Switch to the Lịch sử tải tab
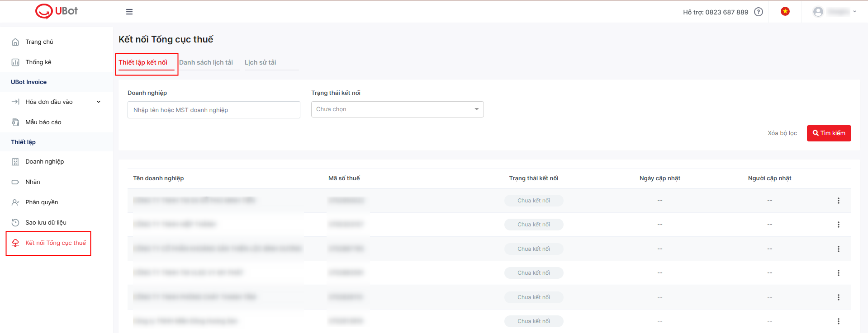Screen dimensions: 868x333 coord(261,62)
